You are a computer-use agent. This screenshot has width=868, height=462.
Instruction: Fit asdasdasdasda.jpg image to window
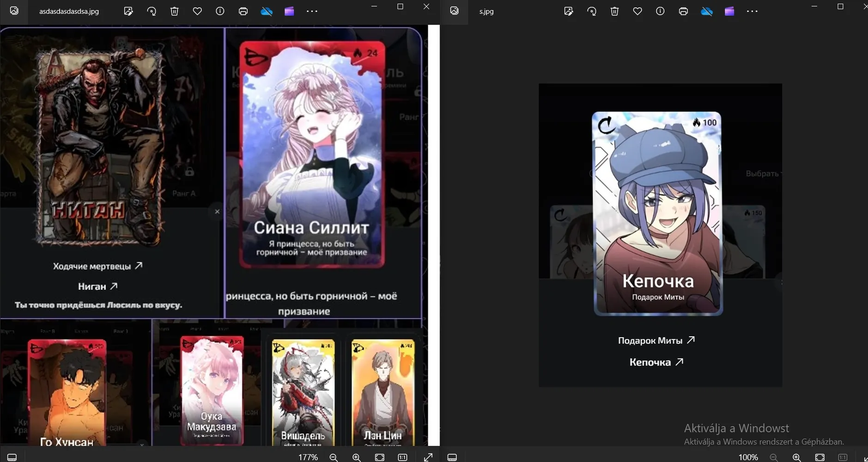tap(380, 457)
